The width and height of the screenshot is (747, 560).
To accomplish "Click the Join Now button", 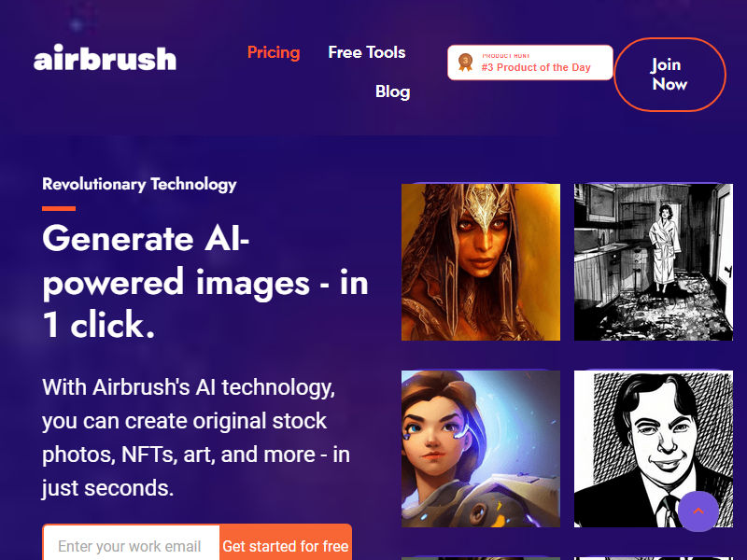I will coord(669,75).
